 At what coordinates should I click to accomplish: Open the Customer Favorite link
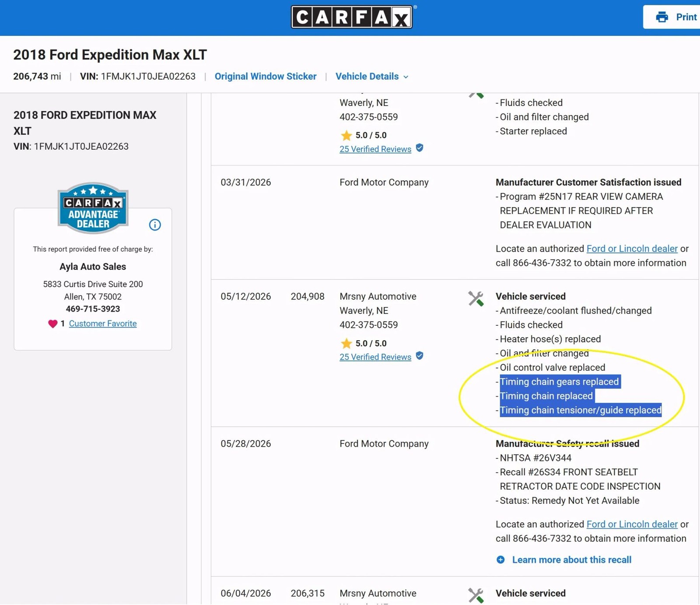[103, 324]
